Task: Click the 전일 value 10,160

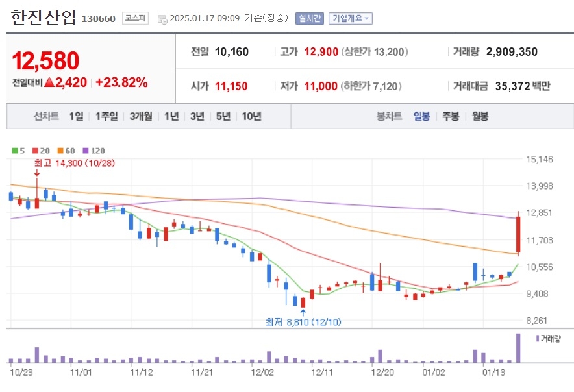Action: pyautogui.click(x=232, y=52)
